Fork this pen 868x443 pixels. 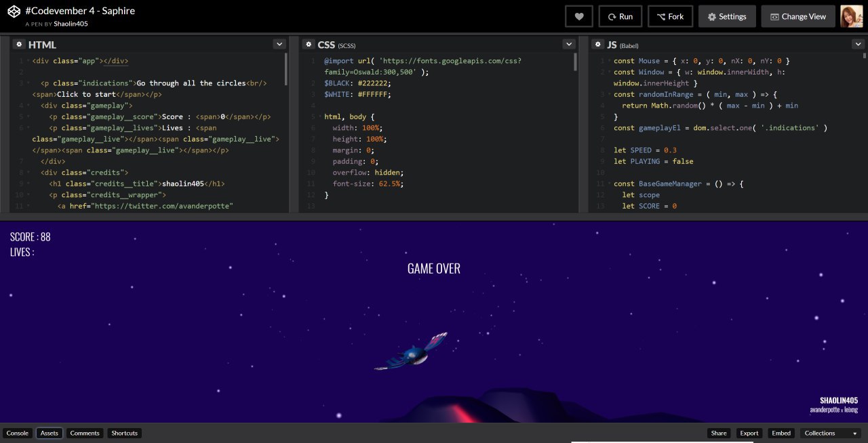(670, 16)
